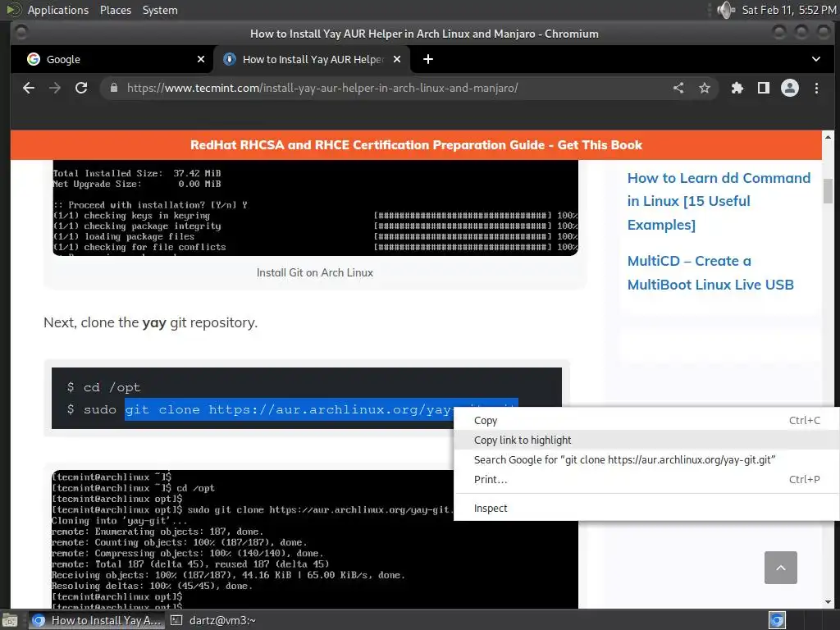Click the scrollbar down arrow
Viewport: 840px width, 630px height.
[828, 602]
